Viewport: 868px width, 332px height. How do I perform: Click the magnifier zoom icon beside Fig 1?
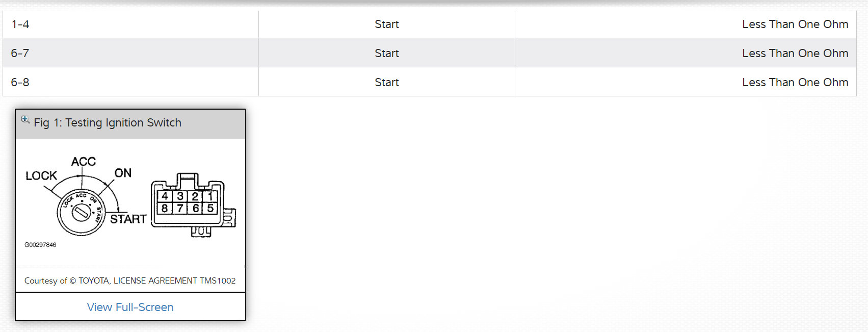pos(25,120)
